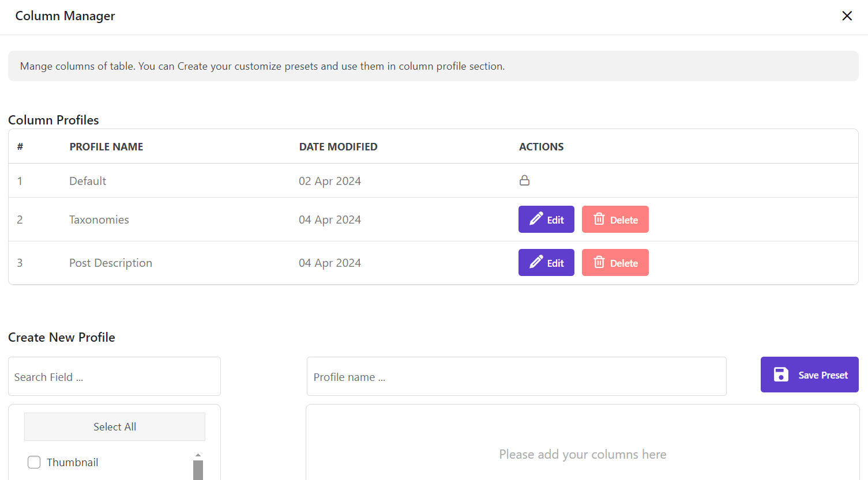Edit the Post Description profile

546,263
